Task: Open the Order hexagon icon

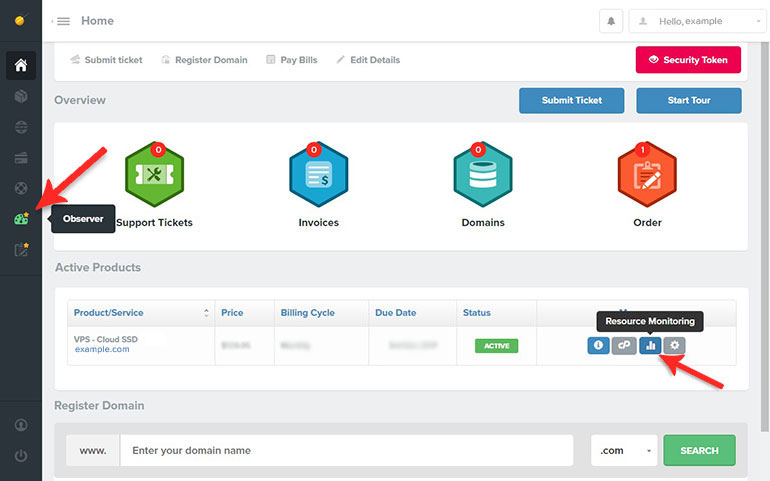Action: pyautogui.click(x=647, y=174)
